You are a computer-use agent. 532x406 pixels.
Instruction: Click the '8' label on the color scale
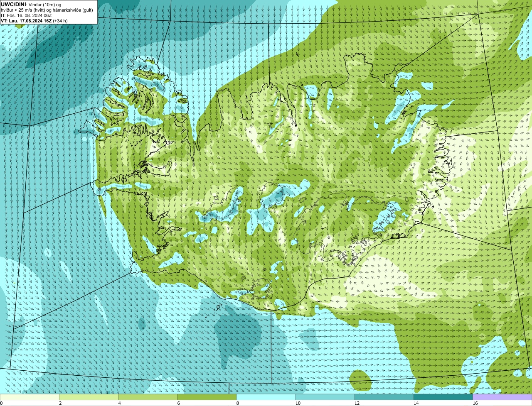coord(237,403)
